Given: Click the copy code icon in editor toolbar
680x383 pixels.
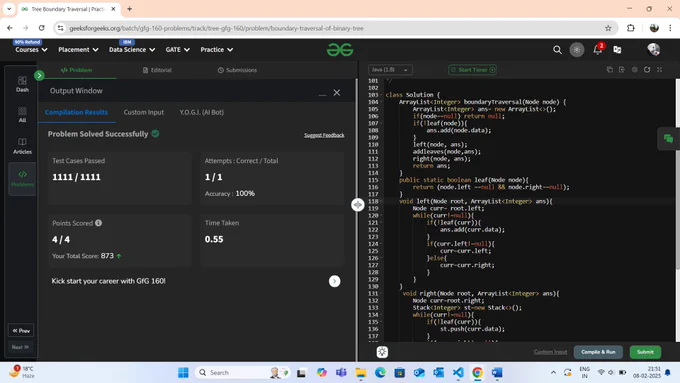Looking at the screenshot, I should [610, 69].
